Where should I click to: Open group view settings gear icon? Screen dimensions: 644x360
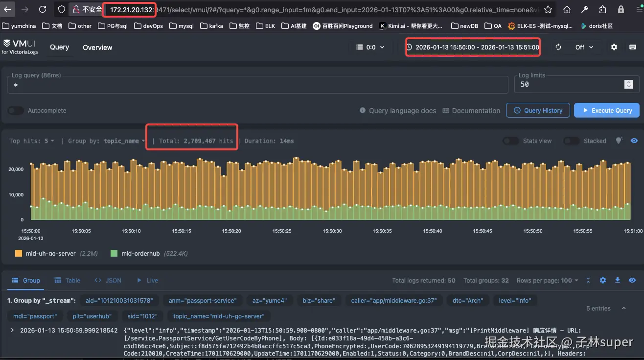click(603, 281)
